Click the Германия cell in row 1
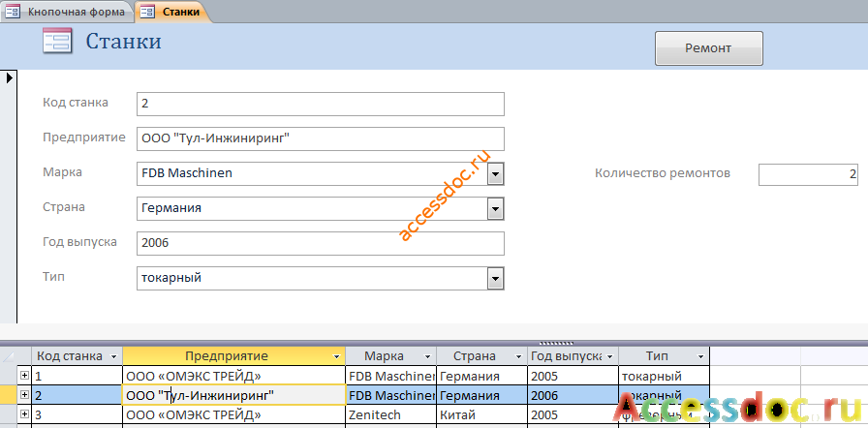This screenshot has height=428, width=868. tap(481, 377)
